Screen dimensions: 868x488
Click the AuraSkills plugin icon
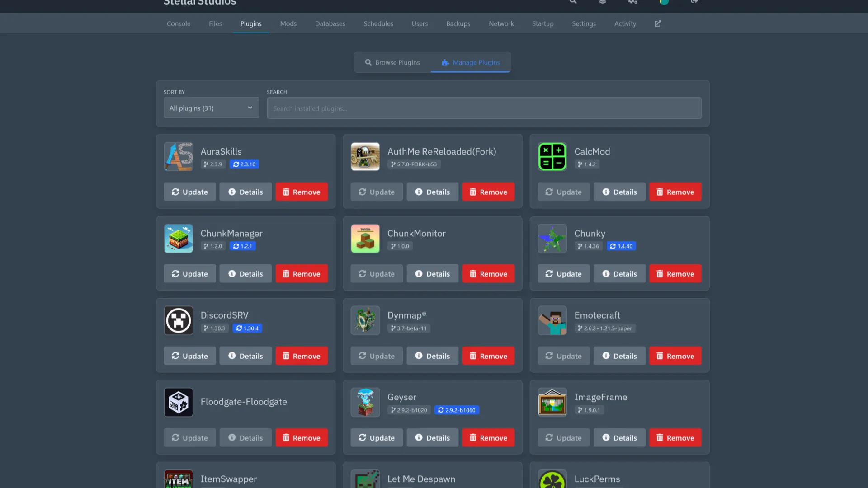tap(178, 156)
